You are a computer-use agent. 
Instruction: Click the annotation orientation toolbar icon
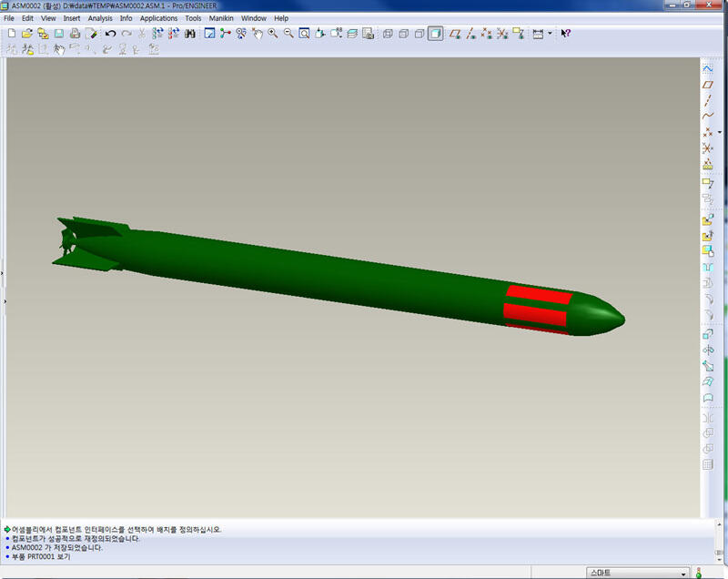538,34
